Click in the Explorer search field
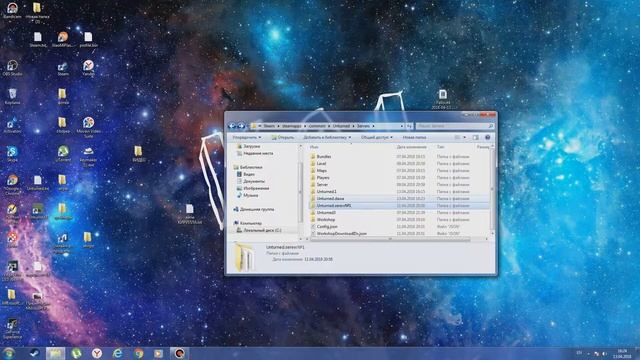Screen dimensions: 640x360 coord(455,126)
